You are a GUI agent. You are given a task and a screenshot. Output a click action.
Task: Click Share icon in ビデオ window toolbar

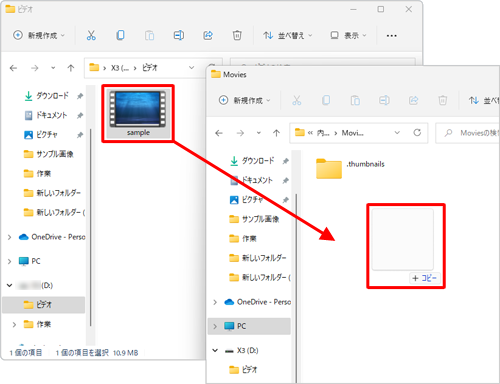[x=208, y=35]
